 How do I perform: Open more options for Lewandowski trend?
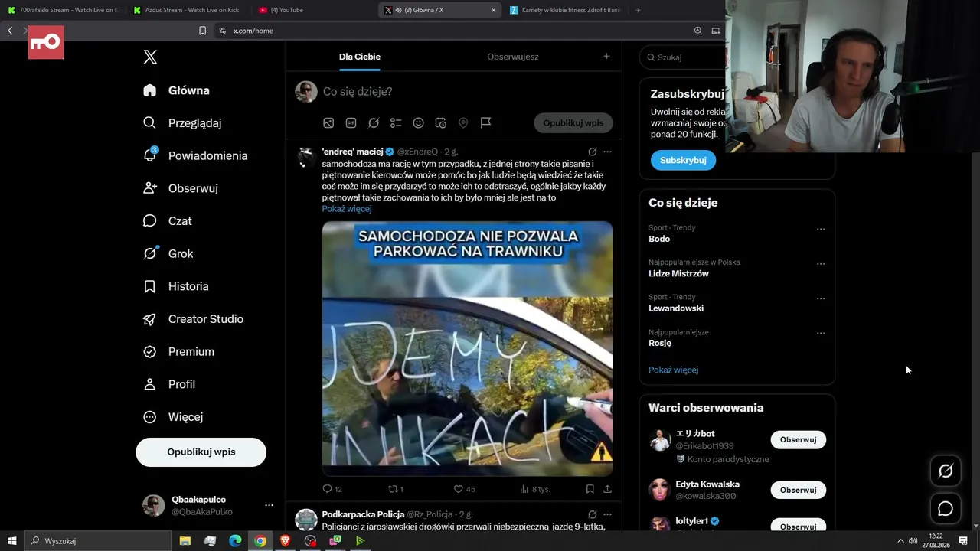point(821,298)
